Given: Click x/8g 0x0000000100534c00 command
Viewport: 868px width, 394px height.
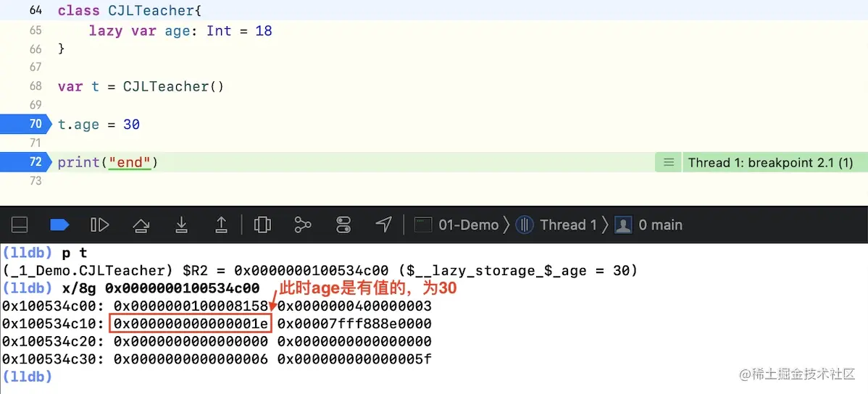Looking at the screenshot, I should (161, 288).
